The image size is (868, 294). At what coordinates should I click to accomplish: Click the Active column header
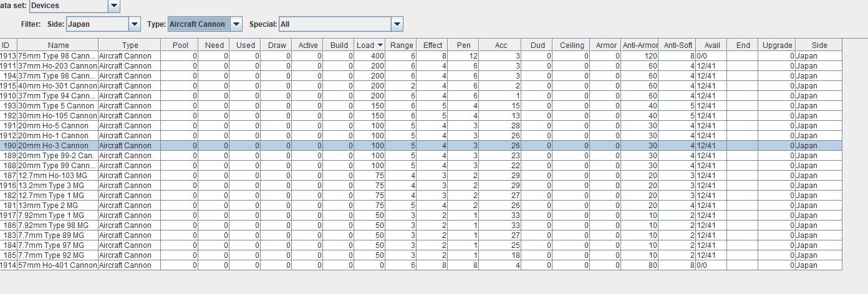307,45
